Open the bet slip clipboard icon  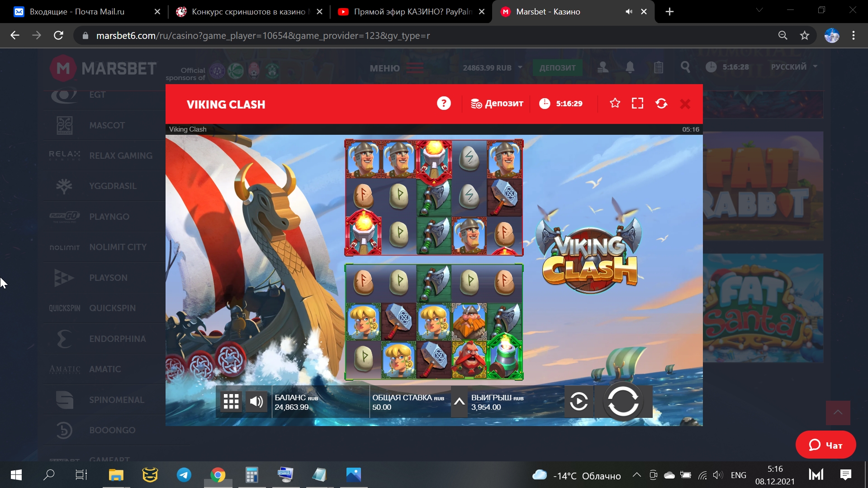(658, 67)
